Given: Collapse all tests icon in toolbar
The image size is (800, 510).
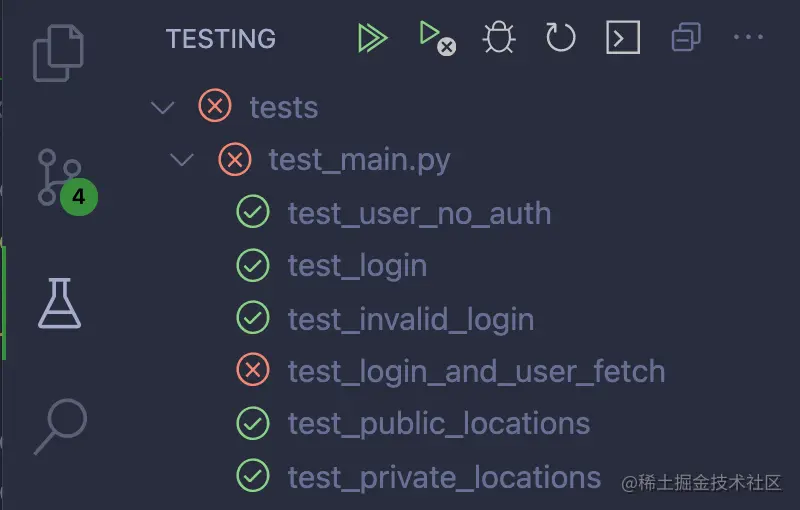Looking at the screenshot, I should tap(686, 38).
